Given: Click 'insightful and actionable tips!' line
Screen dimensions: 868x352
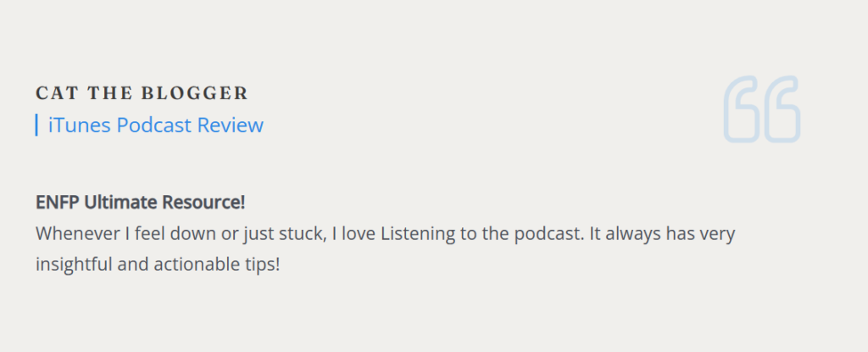Looking at the screenshot, I should (158, 265).
